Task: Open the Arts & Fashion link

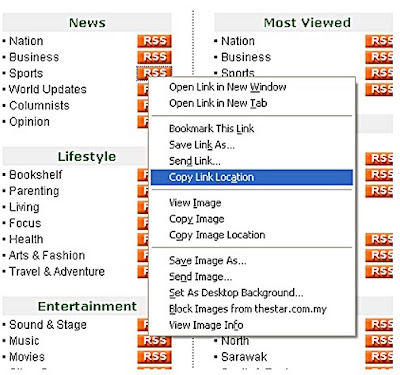Action: coord(47,255)
